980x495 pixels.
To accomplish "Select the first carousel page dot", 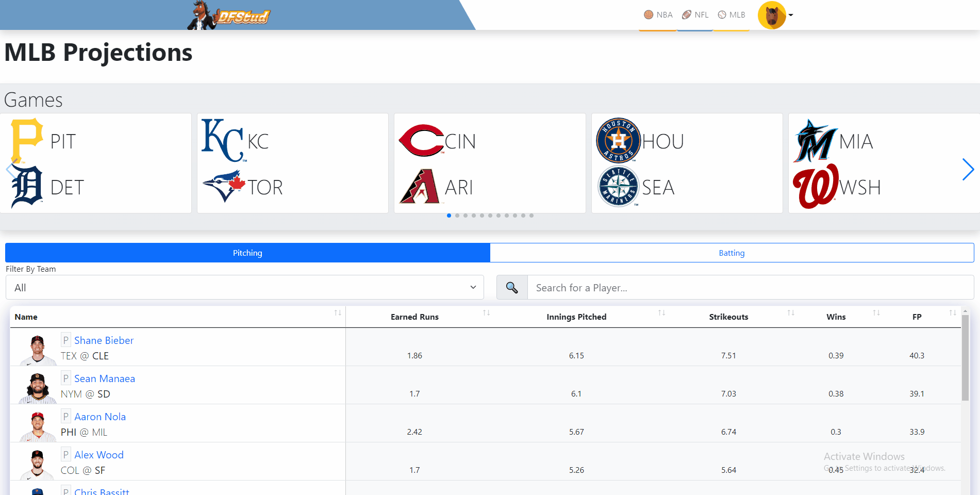I will (449, 216).
